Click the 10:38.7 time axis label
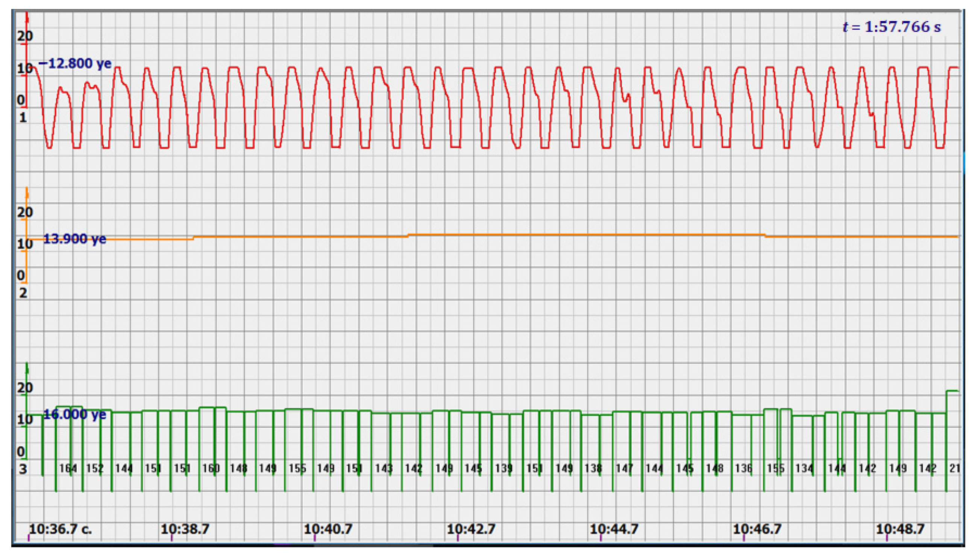The width and height of the screenshot is (975, 560). click(185, 530)
